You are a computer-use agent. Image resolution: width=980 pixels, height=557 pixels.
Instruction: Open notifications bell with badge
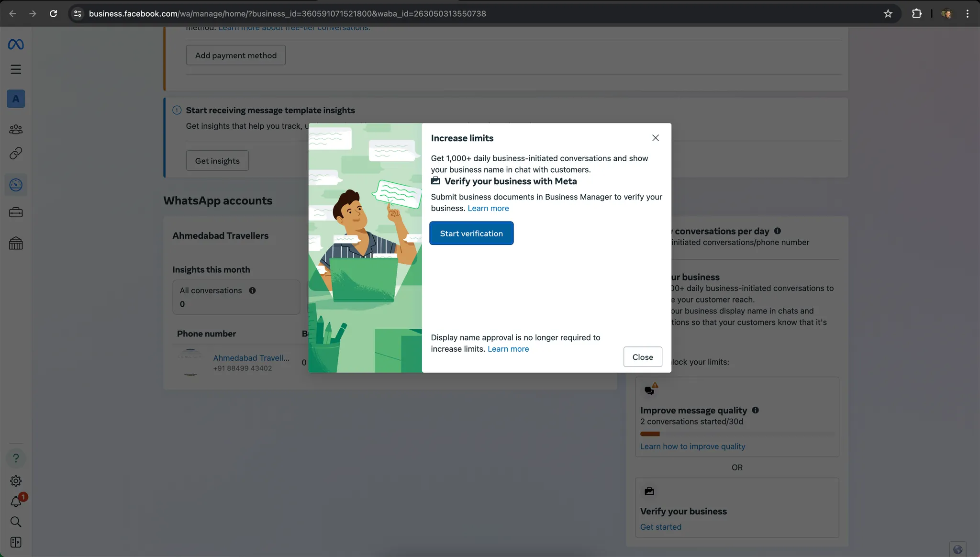(17, 501)
